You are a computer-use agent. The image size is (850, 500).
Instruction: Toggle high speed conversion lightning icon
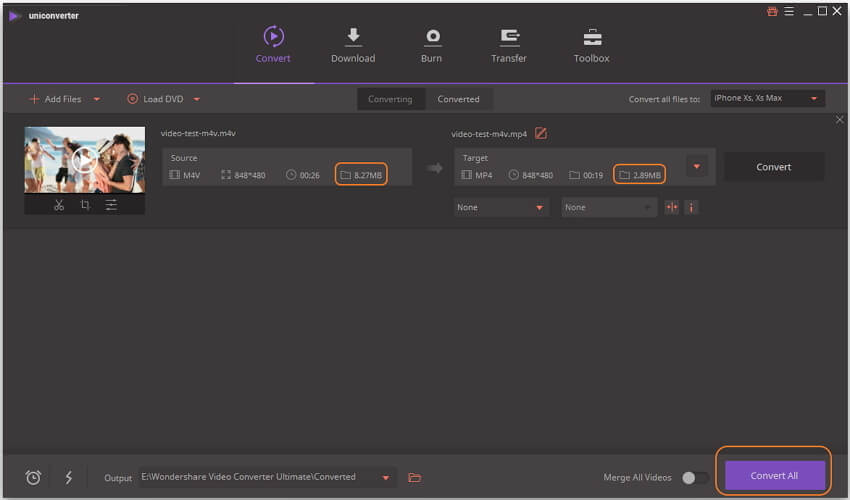(x=69, y=477)
